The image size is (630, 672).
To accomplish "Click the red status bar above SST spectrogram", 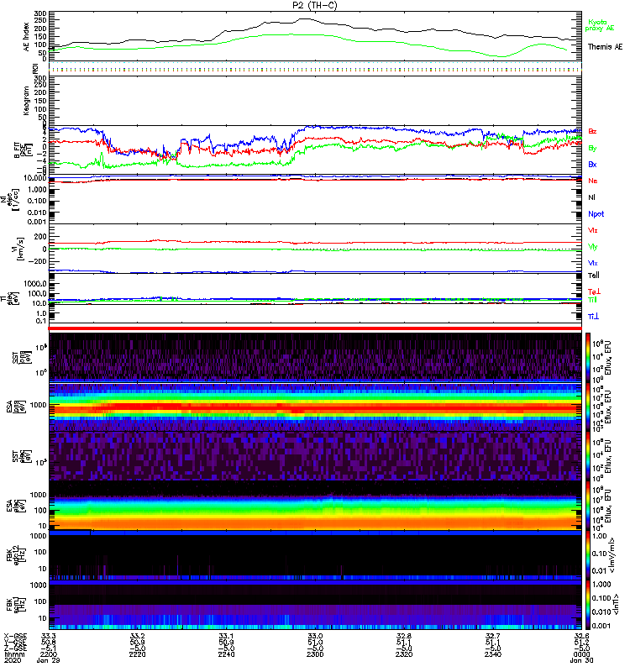I will pos(315,328).
